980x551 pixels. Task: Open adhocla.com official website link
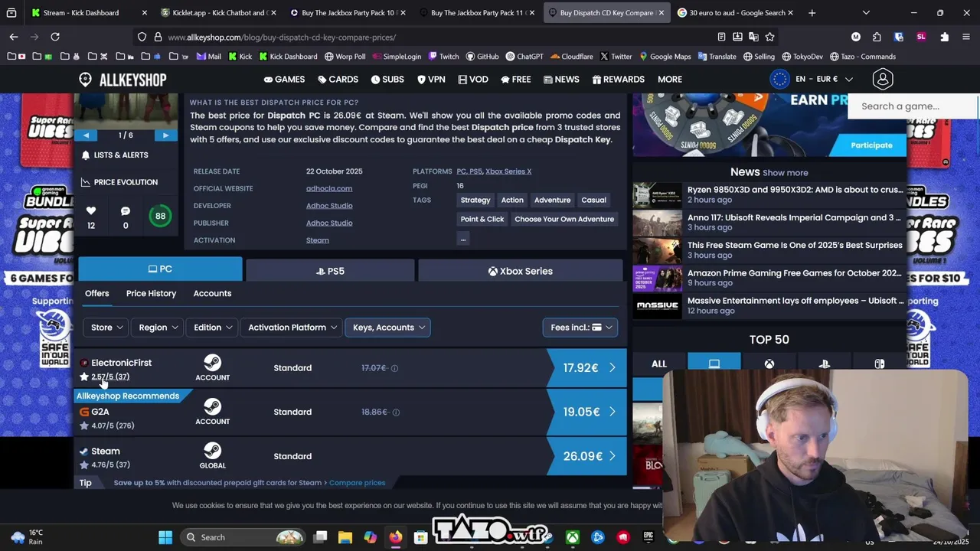(x=329, y=188)
